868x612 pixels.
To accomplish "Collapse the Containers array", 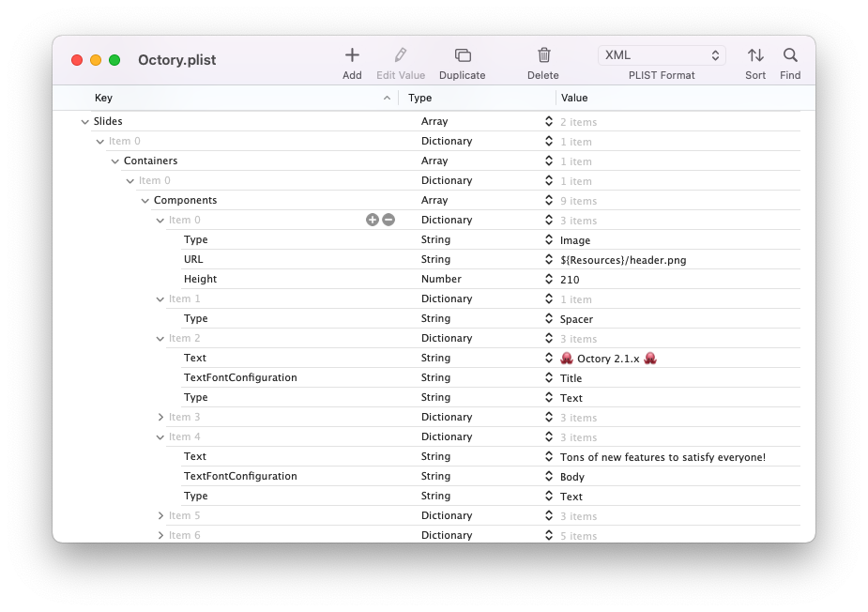I will point(115,161).
